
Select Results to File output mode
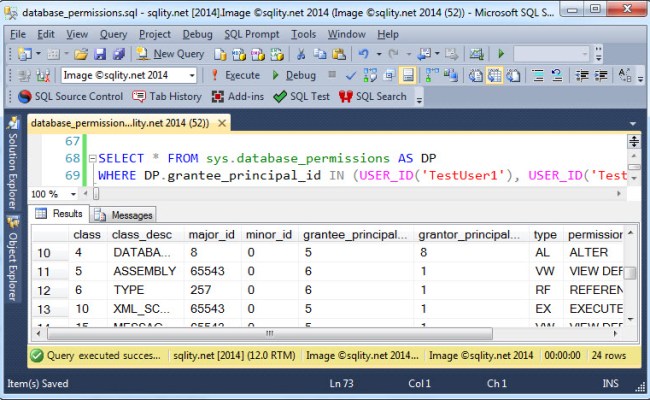coord(513,75)
